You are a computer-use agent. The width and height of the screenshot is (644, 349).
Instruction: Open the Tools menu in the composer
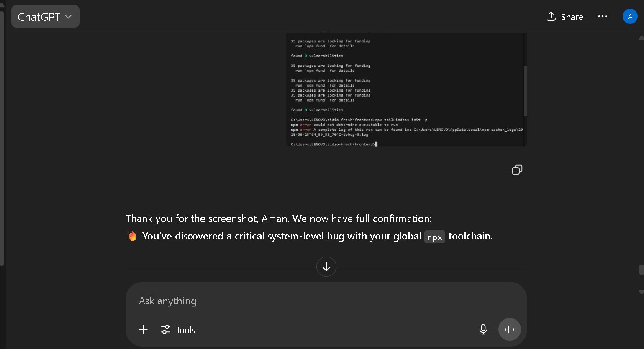tap(178, 330)
